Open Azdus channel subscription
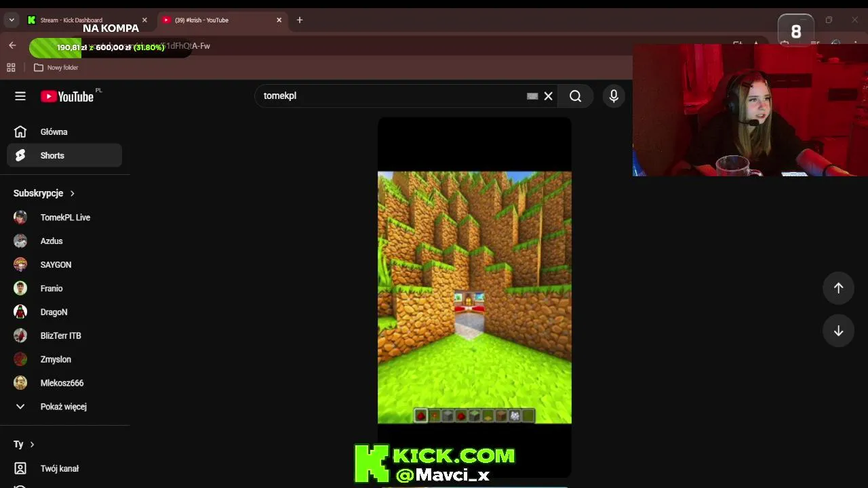The width and height of the screenshot is (868, 488). coord(64,241)
